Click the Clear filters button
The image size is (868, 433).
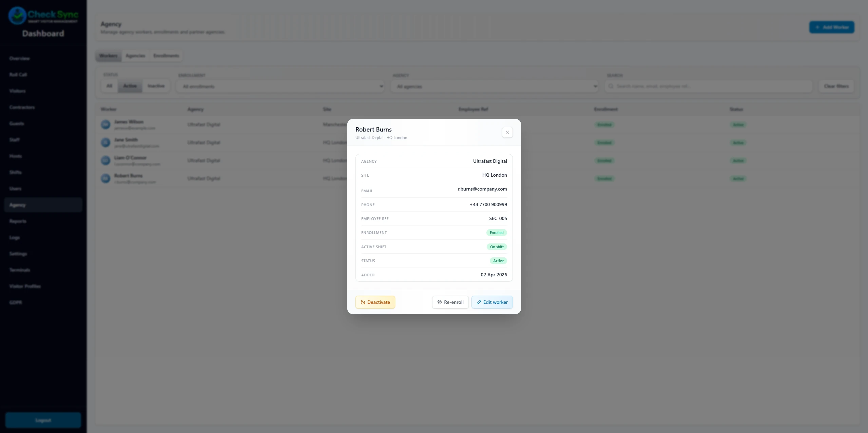point(836,86)
